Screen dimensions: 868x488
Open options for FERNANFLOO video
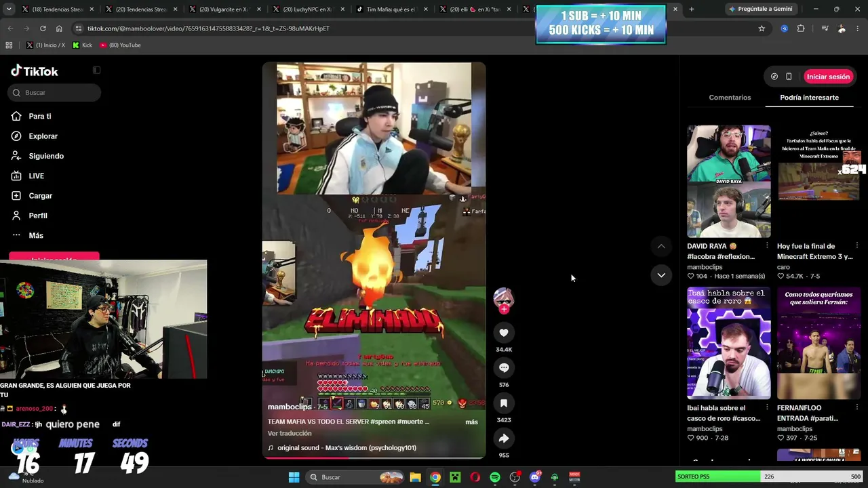pos(857,408)
